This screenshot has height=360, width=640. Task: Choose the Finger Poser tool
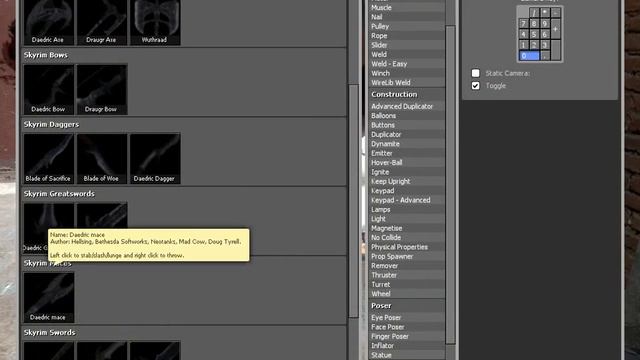click(x=407, y=336)
